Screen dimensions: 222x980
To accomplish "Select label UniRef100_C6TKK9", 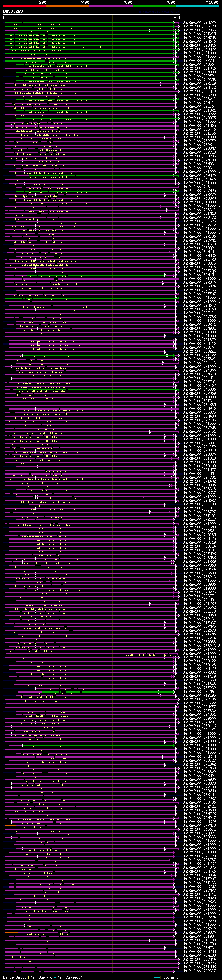I will click(x=199, y=561).
